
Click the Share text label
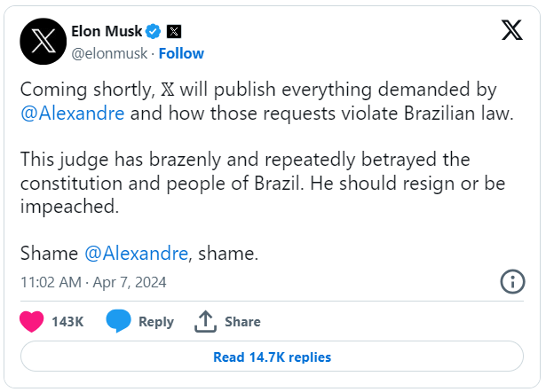(242, 322)
